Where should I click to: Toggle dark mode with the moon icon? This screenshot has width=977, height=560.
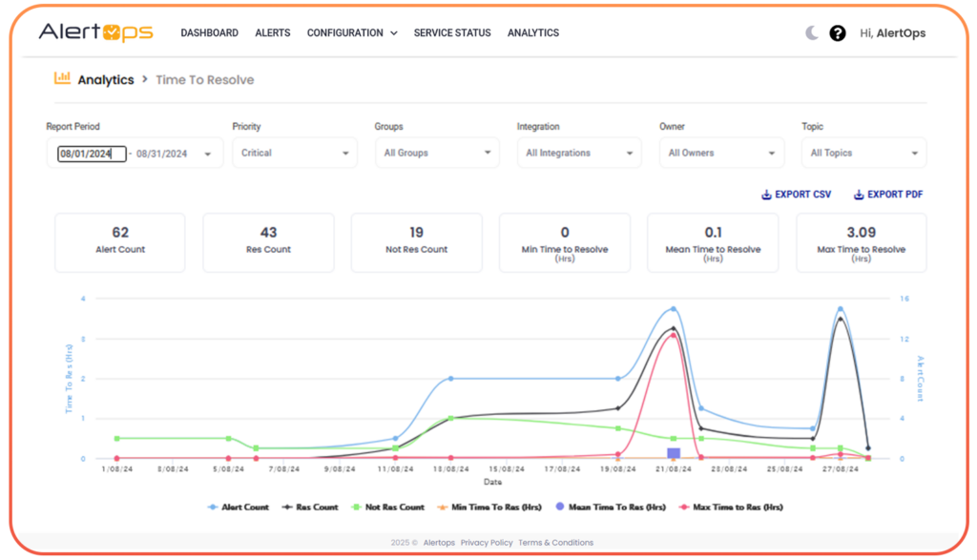coord(810,32)
